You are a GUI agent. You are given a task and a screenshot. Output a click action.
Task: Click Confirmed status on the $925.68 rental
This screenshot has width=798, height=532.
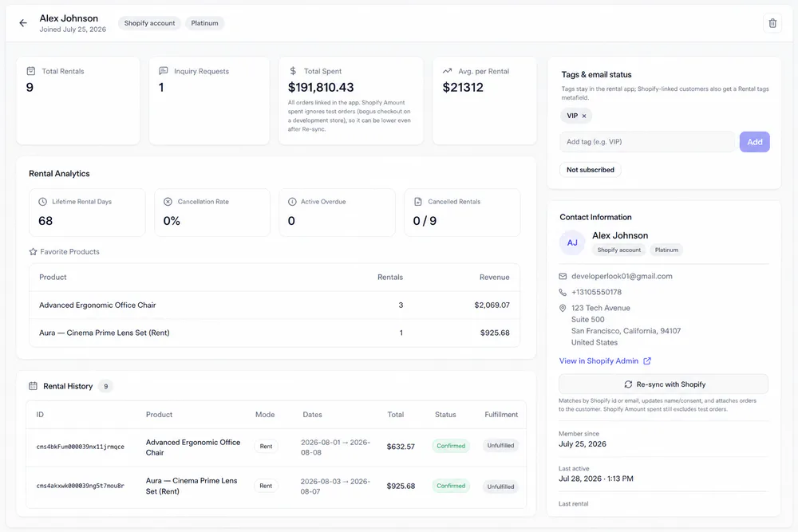tap(451, 486)
